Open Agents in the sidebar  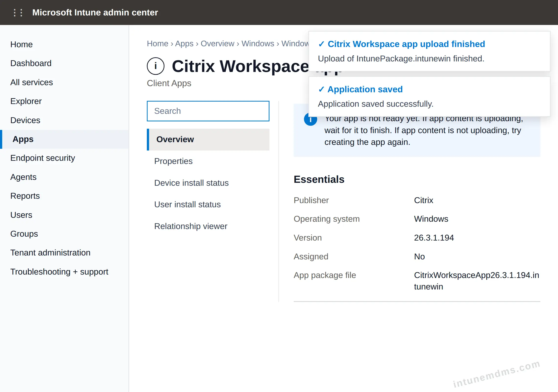click(64, 177)
